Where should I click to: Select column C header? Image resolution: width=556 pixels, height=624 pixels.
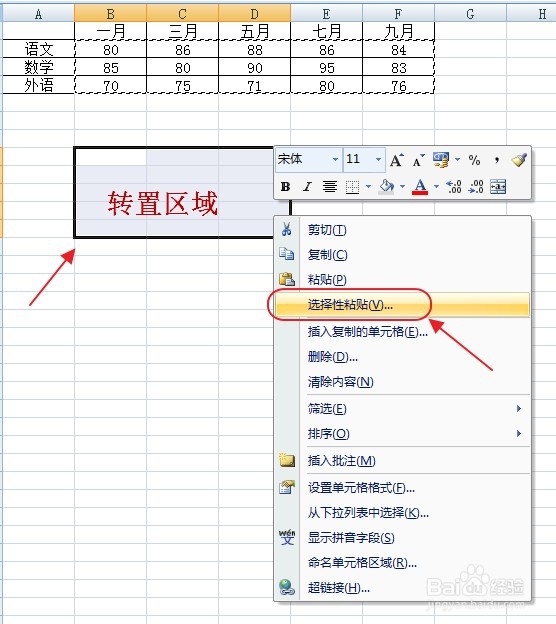pos(182,13)
